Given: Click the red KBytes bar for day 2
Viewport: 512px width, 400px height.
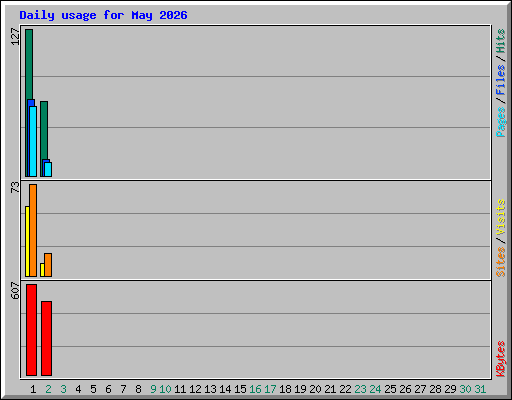Looking at the screenshot, I should pyautogui.click(x=46, y=338).
